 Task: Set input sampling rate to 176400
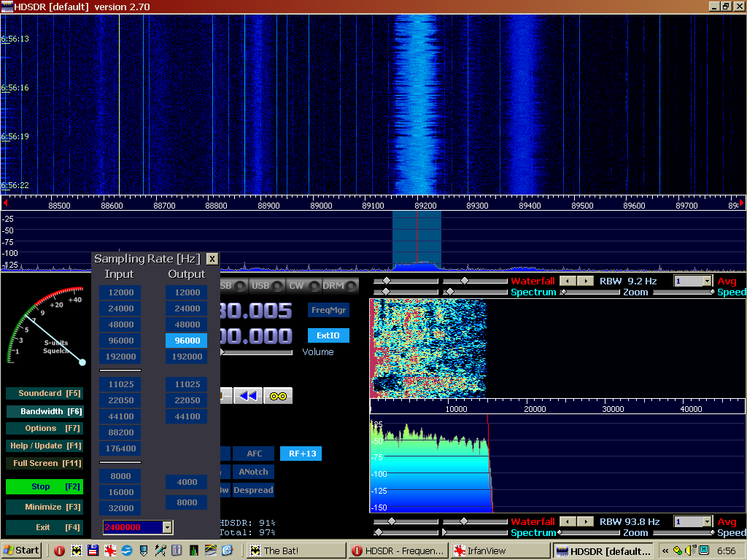[x=120, y=448]
